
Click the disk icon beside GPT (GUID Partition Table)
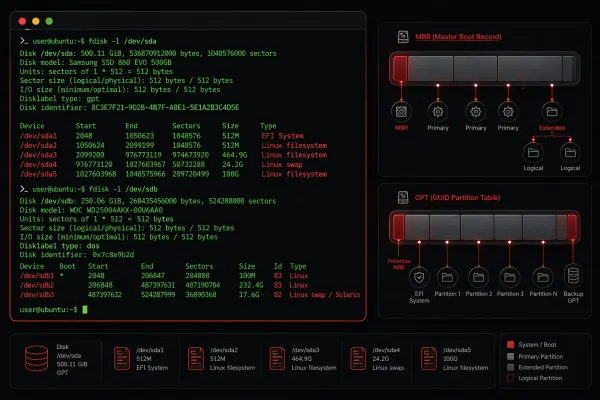tap(403, 198)
